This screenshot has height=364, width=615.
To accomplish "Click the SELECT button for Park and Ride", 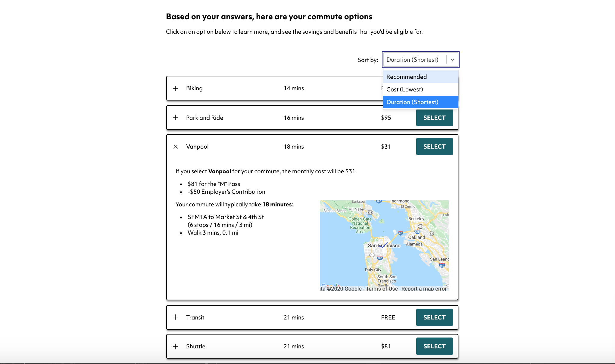I will coord(435,117).
